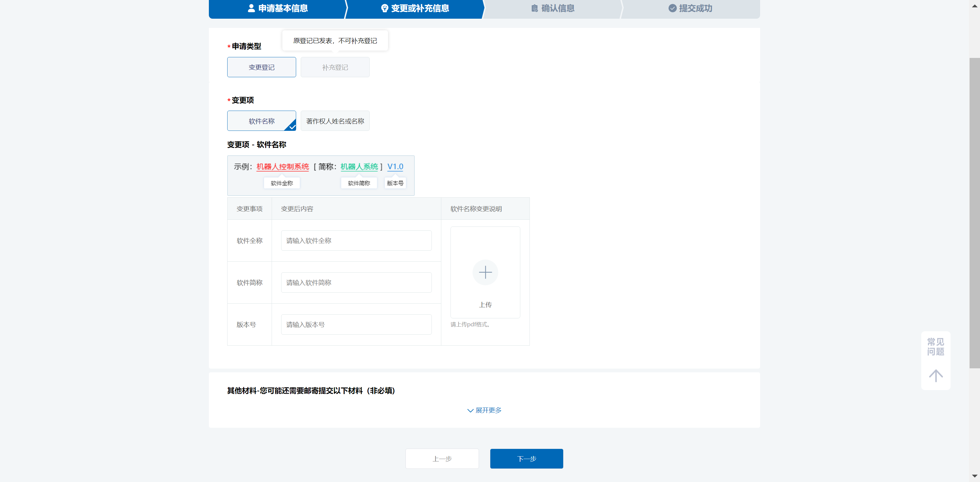Click the vertical scrollbar thumb
Viewport: 980px width, 482px height.
pos(974,213)
